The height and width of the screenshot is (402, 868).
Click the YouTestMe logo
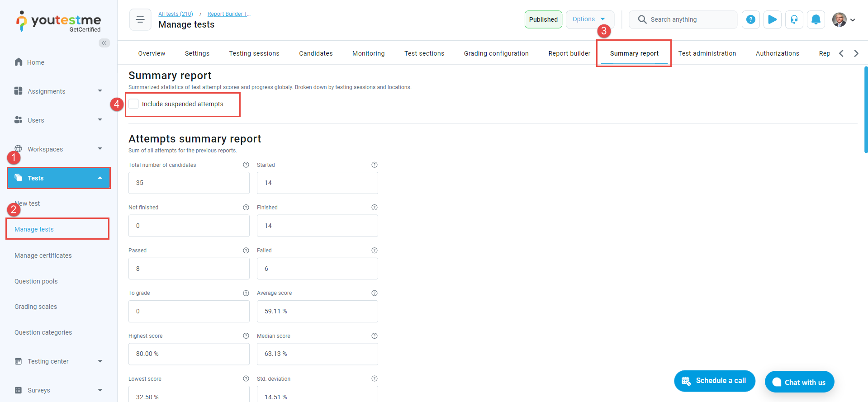point(59,21)
